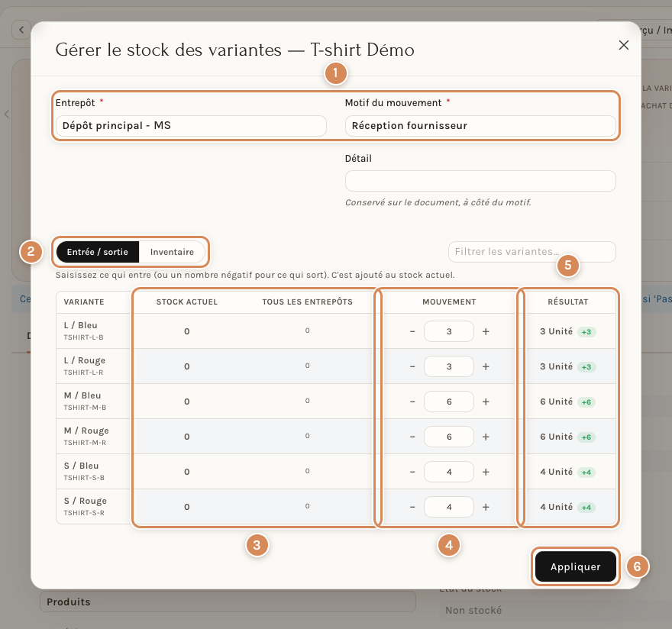This screenshot has width=672, height=629.
Task: Select the Entrée / sortie mode
Action: 97,252
